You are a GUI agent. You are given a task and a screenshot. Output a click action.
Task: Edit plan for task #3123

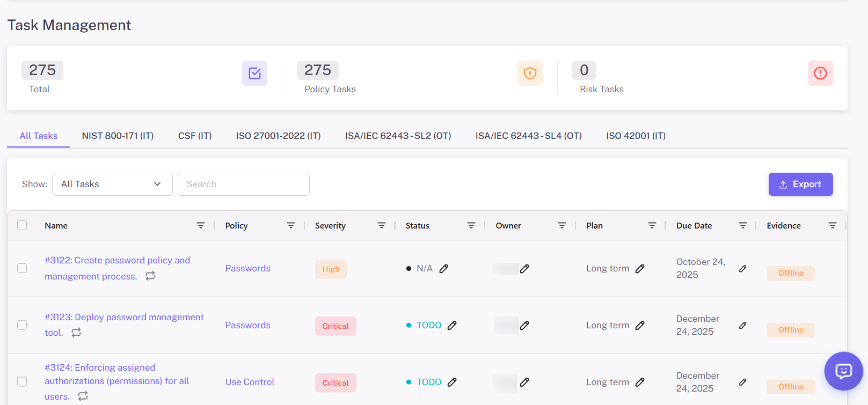tap(640, 326)
